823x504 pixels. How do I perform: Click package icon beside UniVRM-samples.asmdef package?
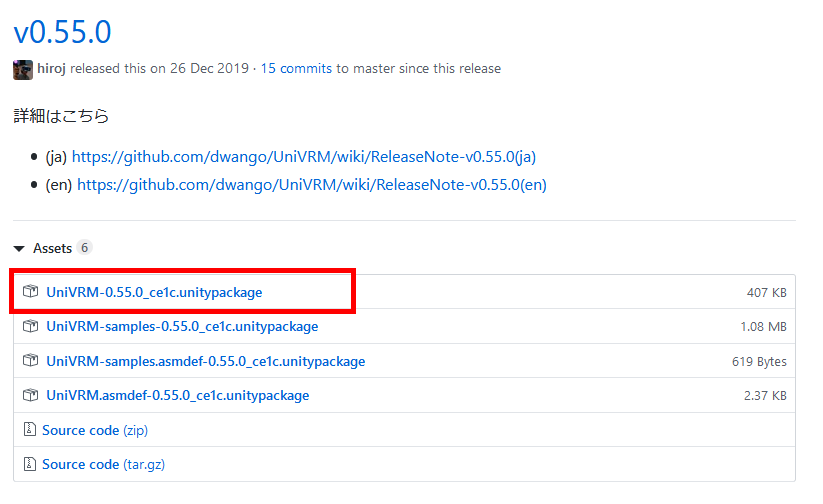30,360
